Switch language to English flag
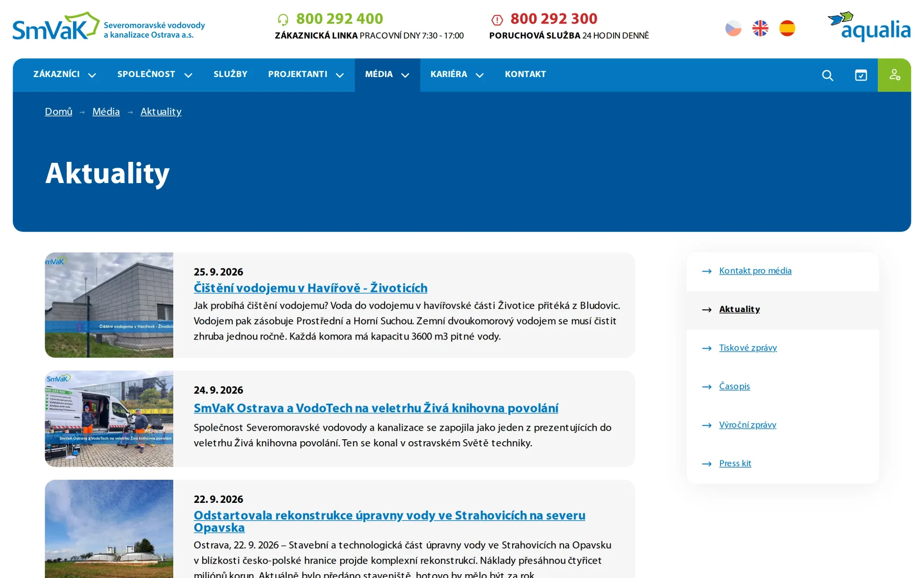This screenshot has width=924, height=578. [760, 28]
